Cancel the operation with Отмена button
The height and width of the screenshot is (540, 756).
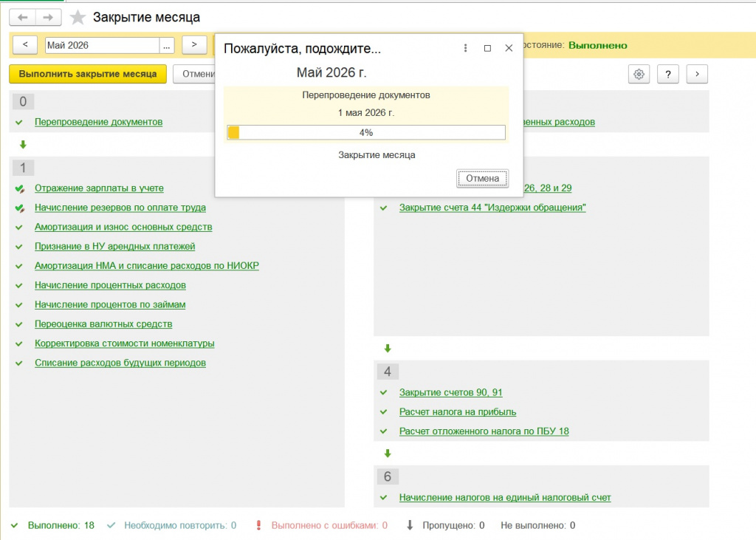click(482, 179)
